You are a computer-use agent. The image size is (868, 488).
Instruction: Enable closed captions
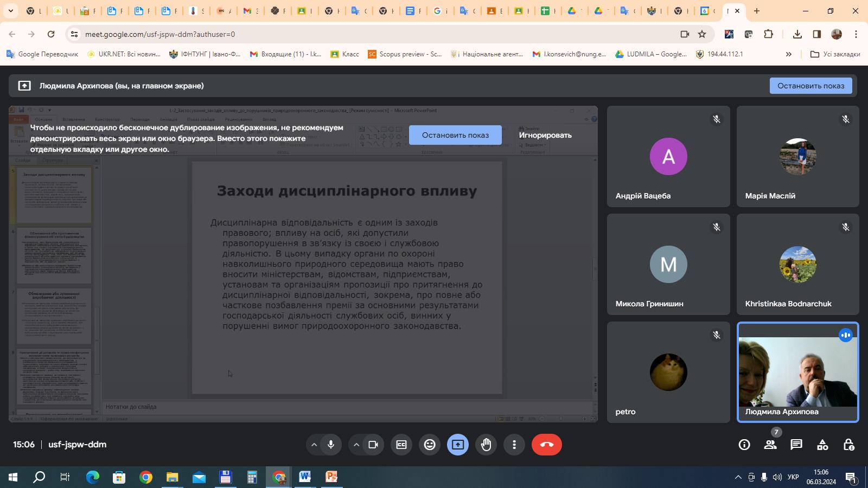401,444
